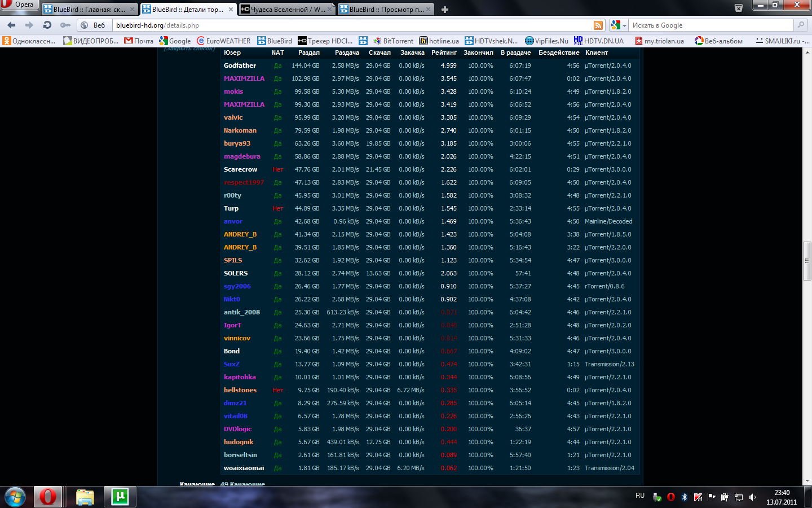Open the HDTV.DN.UA bookmark
The width and height of the screenshot is (812, 508).
pos(599,41)
